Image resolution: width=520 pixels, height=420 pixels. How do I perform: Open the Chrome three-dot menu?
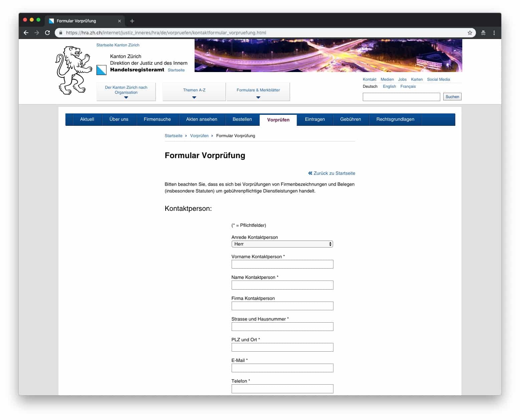coord(494,33)
